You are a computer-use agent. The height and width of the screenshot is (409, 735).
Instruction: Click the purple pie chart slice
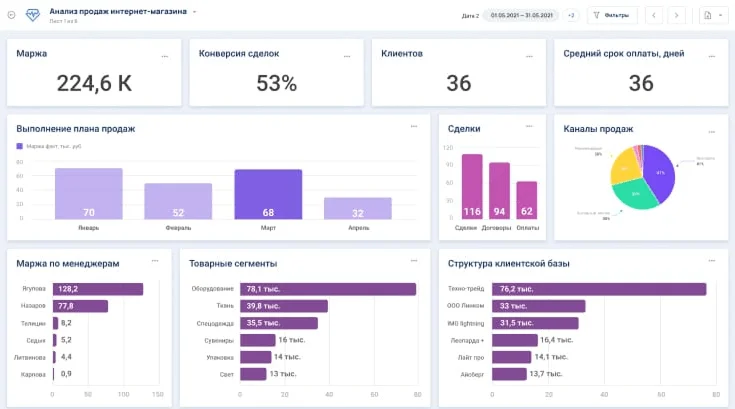(x=661, y=174)
